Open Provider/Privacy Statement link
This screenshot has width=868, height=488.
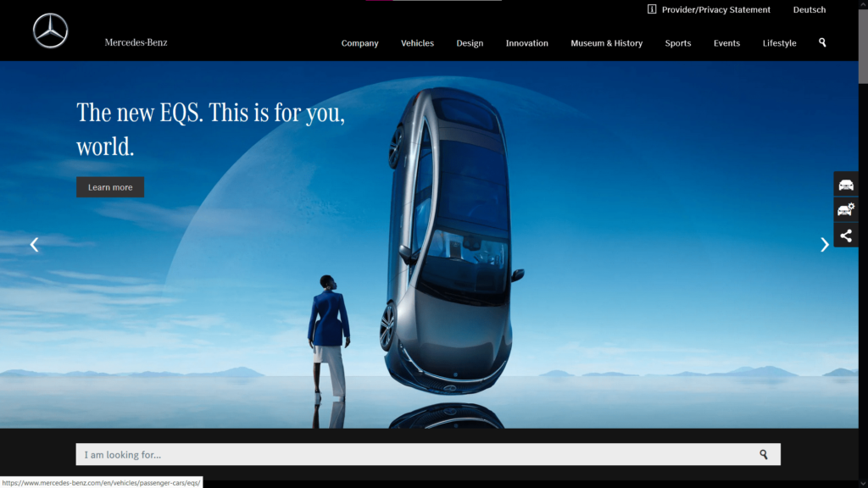click(x=715, y=9)
